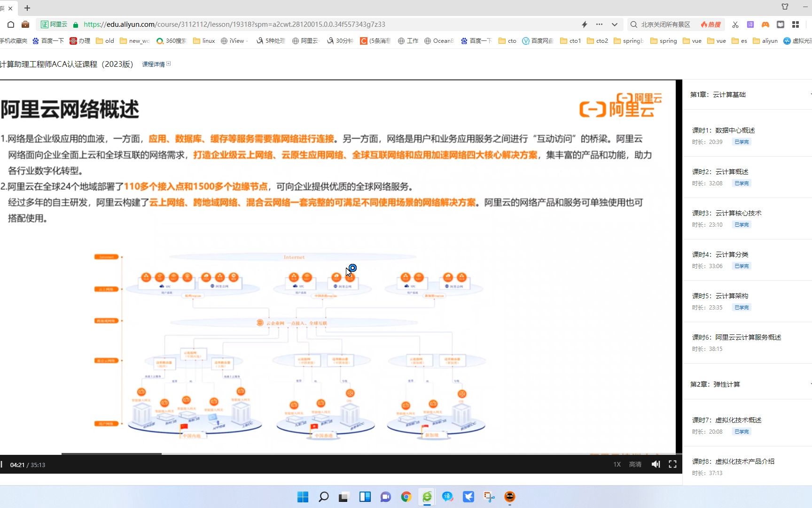
Task: Click the game controller extension icon
Action: pos(765,24)
